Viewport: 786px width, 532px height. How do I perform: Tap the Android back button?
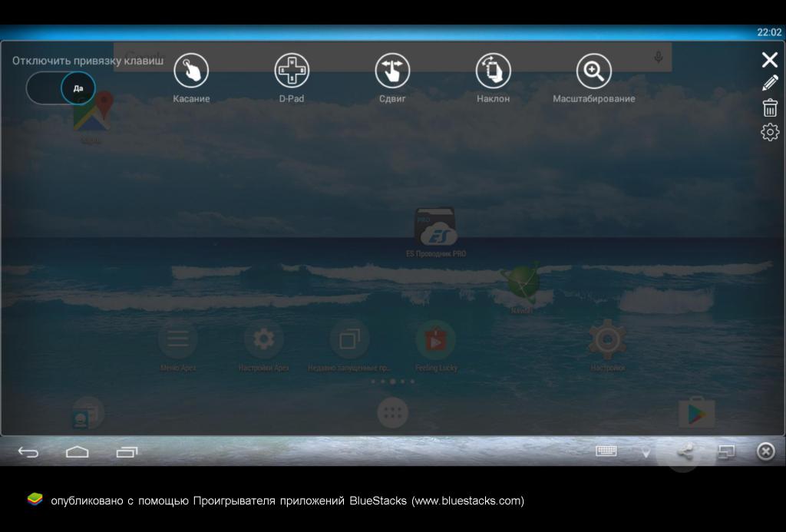pyautogui.click(x=28, y=452)
